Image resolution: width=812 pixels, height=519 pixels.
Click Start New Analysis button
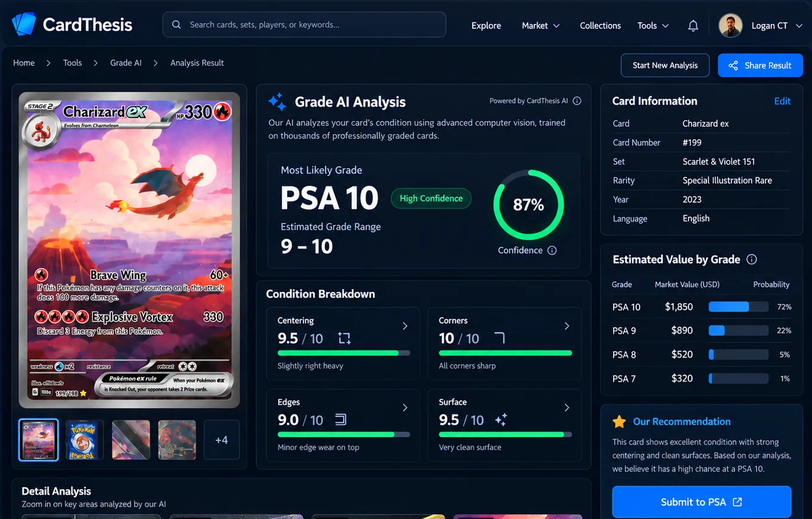click(665, 66)
